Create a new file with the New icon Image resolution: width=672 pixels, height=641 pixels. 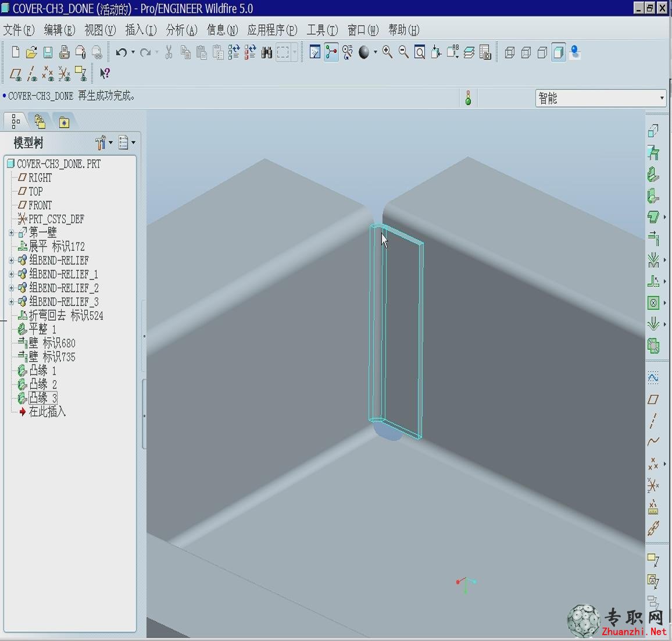(16, 52)
